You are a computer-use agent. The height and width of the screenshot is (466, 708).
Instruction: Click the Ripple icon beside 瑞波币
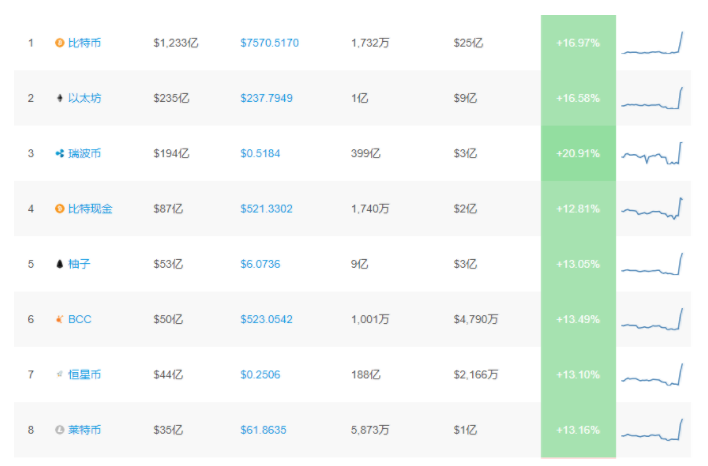[60, 154]
